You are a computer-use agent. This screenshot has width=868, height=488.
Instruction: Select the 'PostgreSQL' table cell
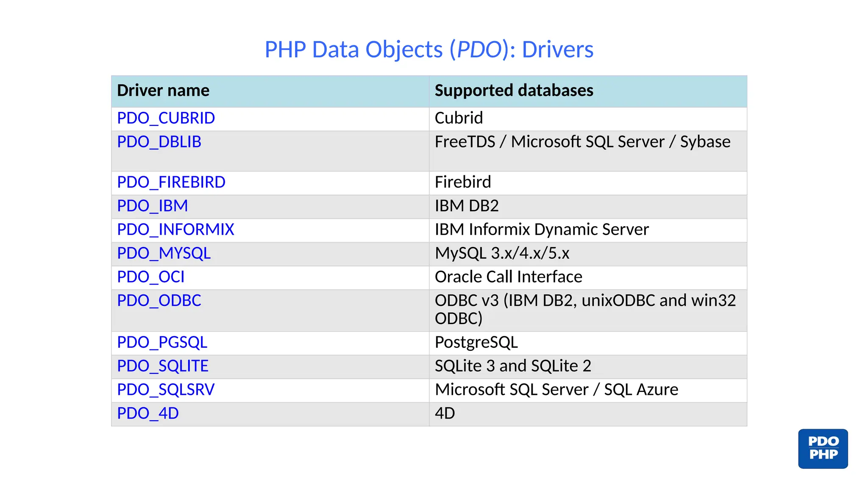[x=588, y=343]
